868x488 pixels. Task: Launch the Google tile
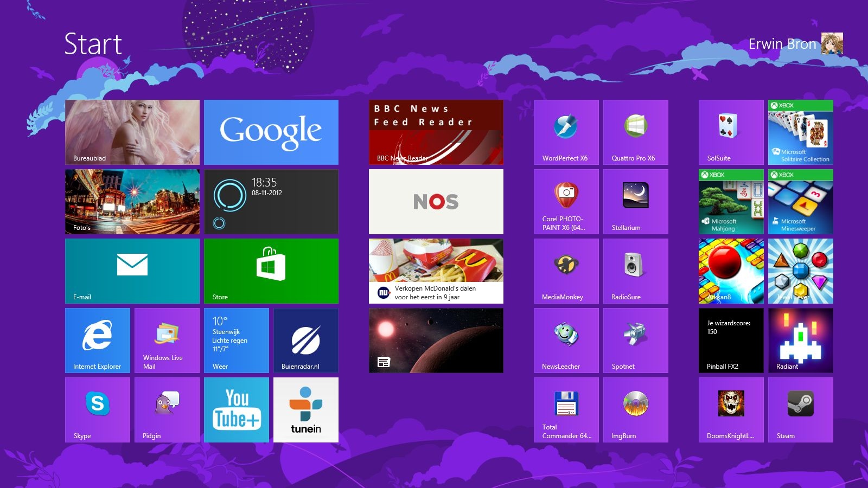pos(271,132)
